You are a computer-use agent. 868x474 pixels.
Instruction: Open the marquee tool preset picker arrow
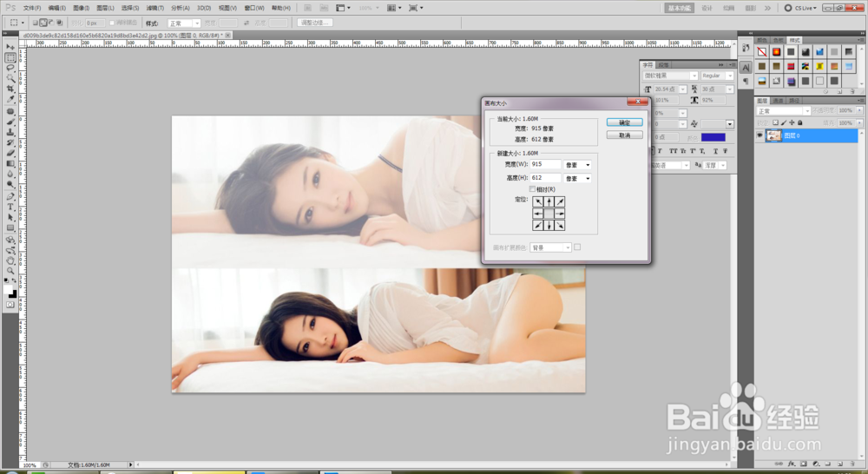23,23
